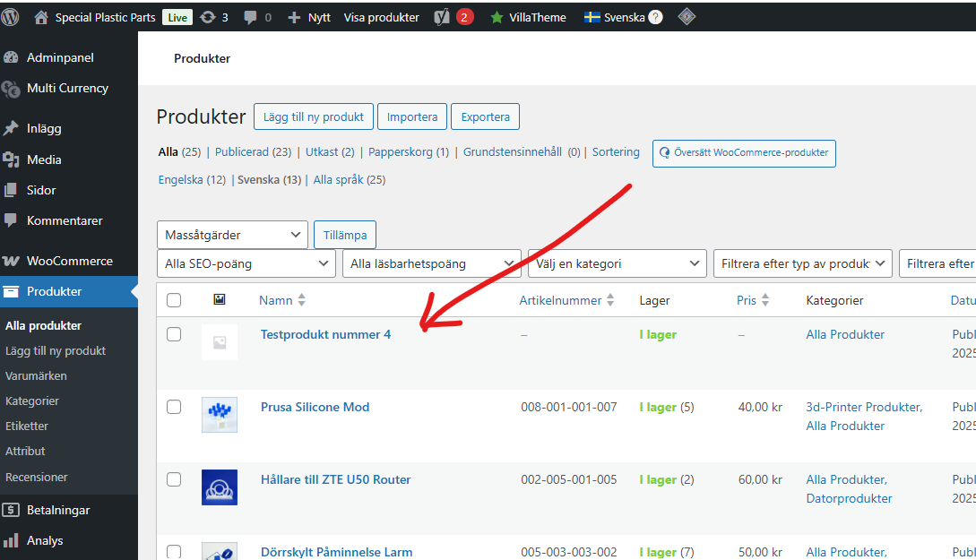This screenshot has width=976, height=560.
Task: Open the Papperskorg filter link
Action: [x=401, y=151]
